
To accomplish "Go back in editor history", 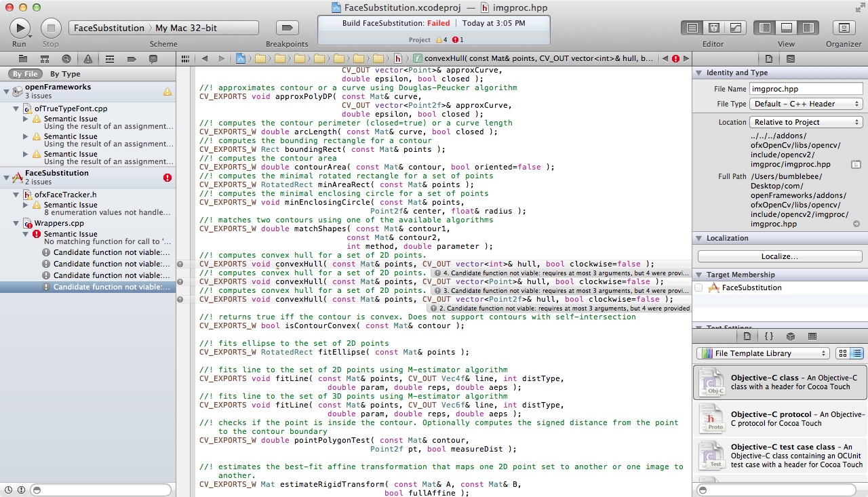I will coord(205,59).
